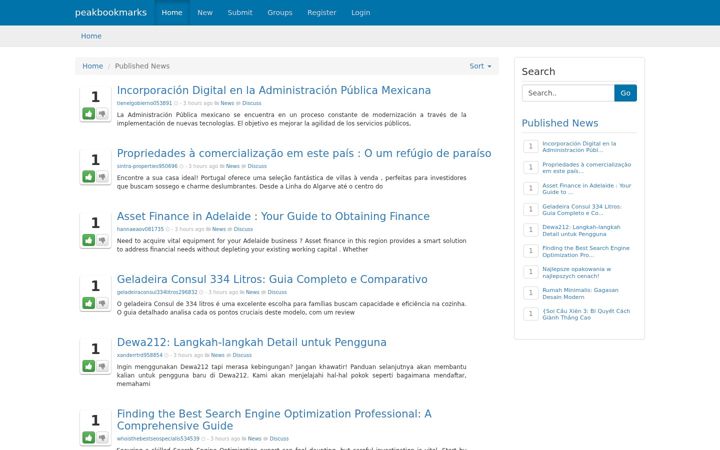Open user profile geladeiraconsul334litros296832
Screen dimensions: 720x450
(157, 292)
